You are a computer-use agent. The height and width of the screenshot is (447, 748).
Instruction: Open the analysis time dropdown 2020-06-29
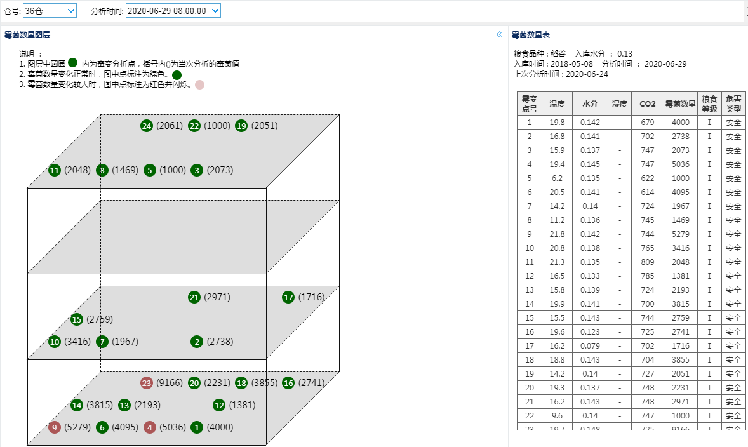tap(158, 10)
